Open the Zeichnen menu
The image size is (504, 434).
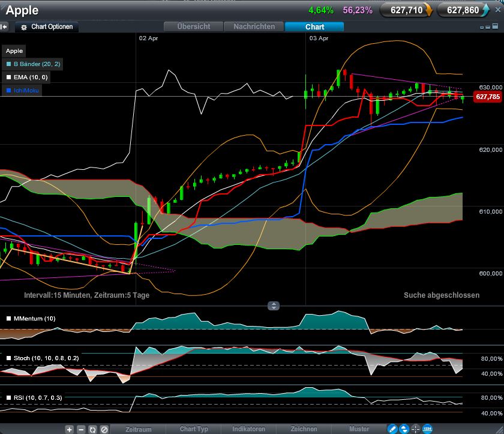click(304, 429)
